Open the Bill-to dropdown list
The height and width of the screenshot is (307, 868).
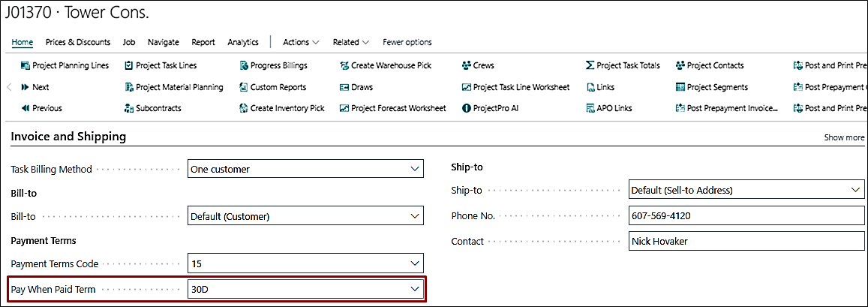click(x=415, y=217)
